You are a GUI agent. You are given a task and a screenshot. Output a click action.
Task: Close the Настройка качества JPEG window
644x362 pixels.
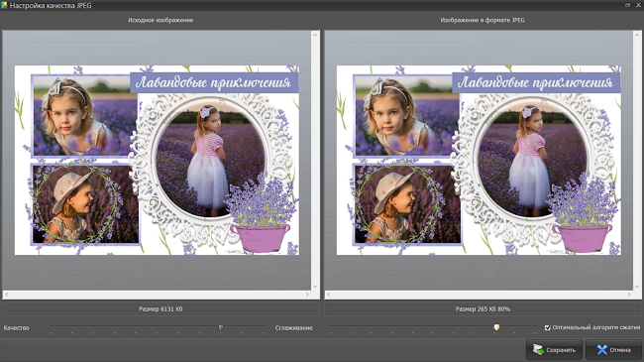[x=639, y=5]
